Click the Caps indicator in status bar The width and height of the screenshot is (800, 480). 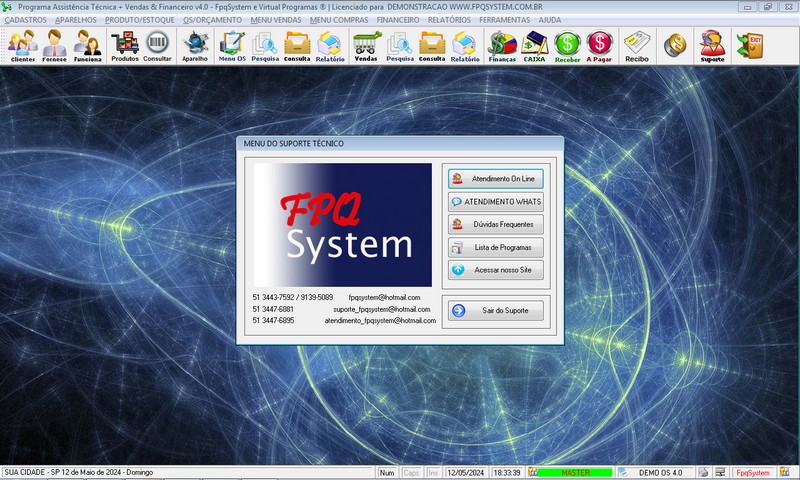tap(411, 473)
